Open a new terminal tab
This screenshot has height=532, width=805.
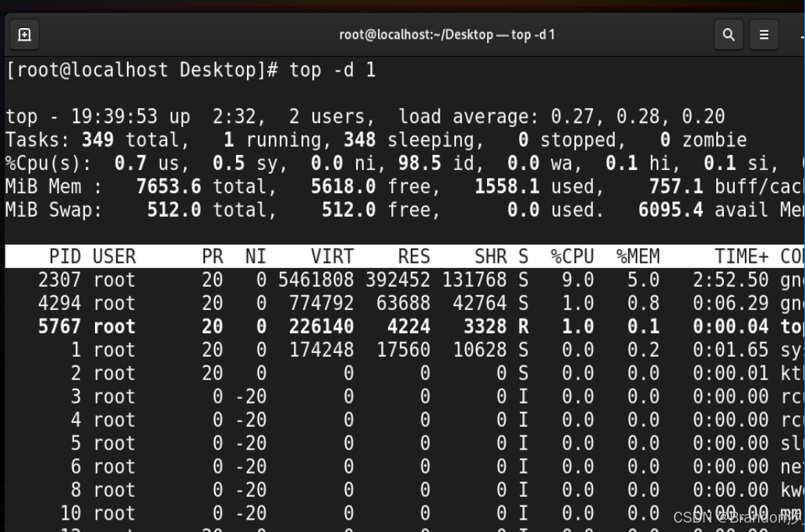click(x=24, y=34)
